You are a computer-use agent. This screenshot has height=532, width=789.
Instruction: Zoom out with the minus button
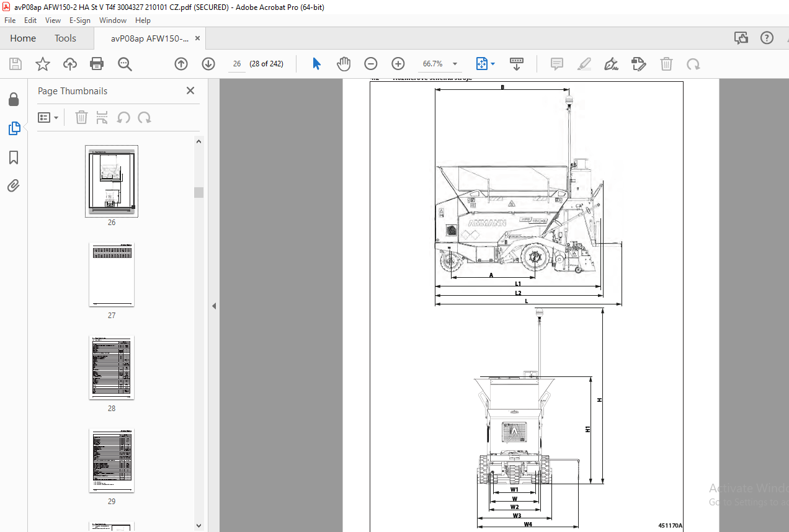coord(371,64)
